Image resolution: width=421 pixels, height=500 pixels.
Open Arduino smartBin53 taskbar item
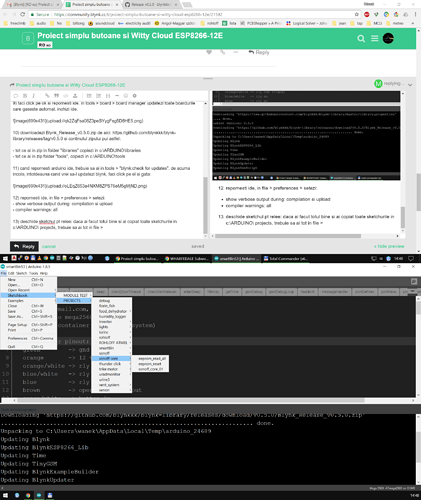click(236, 258)
